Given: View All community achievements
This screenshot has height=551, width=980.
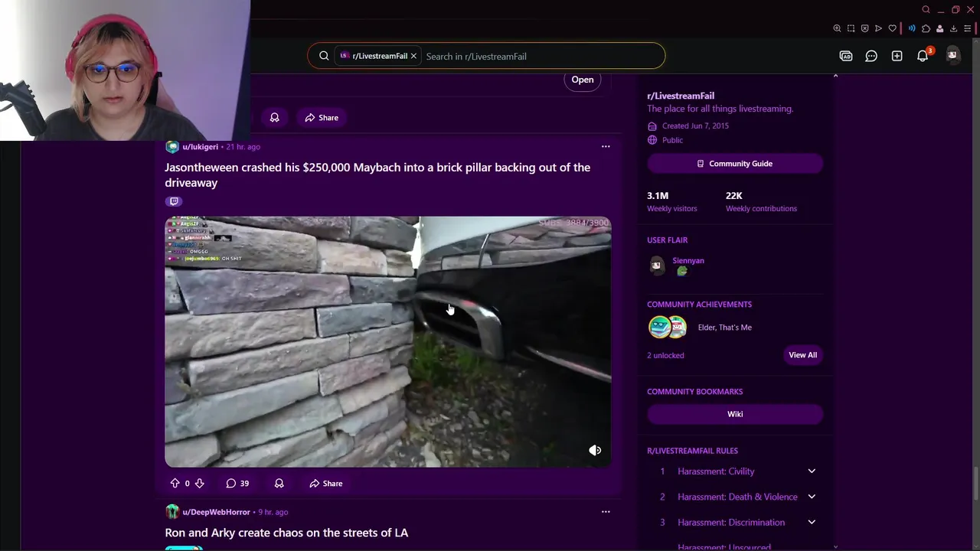Looking at the screenshot, I should point(802,354).
